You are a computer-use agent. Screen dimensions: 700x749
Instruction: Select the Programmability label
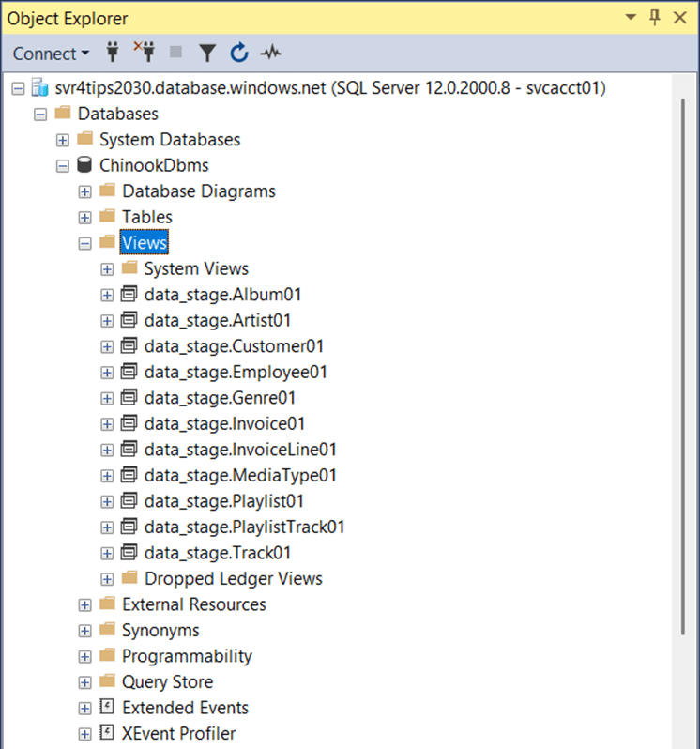[x=187, y=656]
